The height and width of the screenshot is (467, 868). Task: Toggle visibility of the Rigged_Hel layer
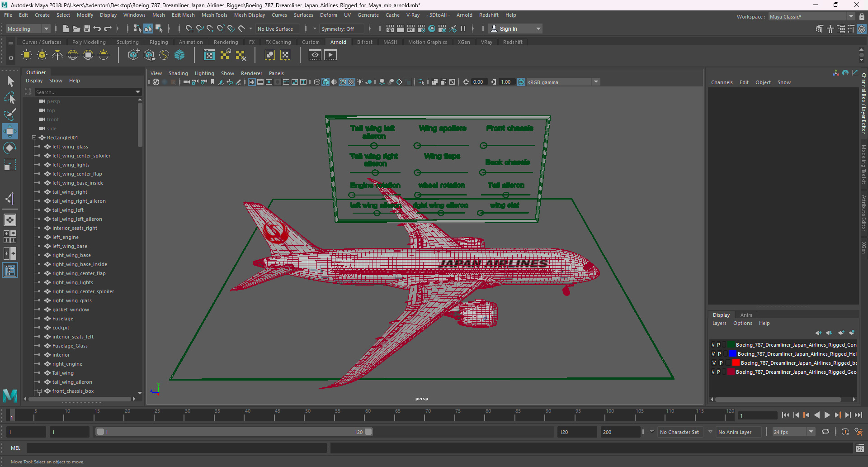[713, 354]
